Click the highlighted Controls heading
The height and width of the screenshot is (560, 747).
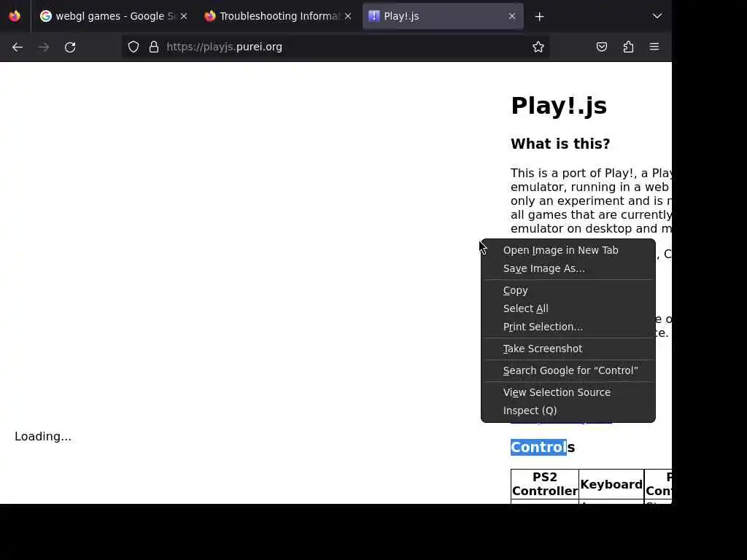pos(543,447)
